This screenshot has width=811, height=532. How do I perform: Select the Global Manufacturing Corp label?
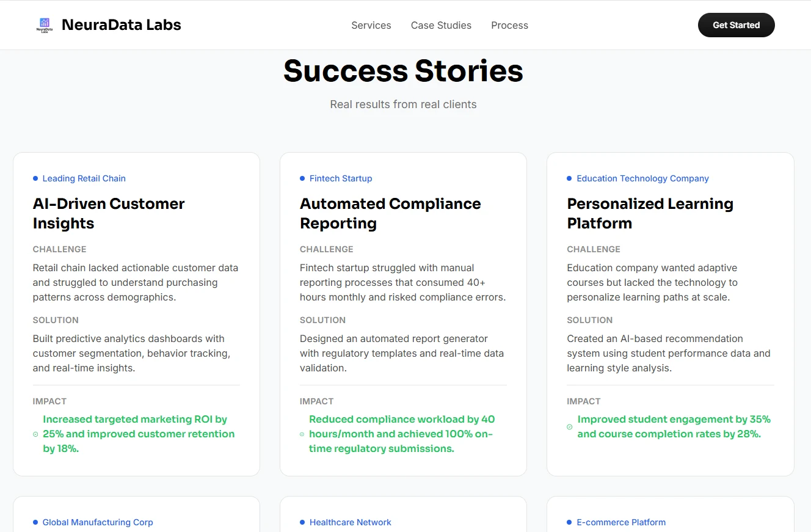click(x=98, y=522)
